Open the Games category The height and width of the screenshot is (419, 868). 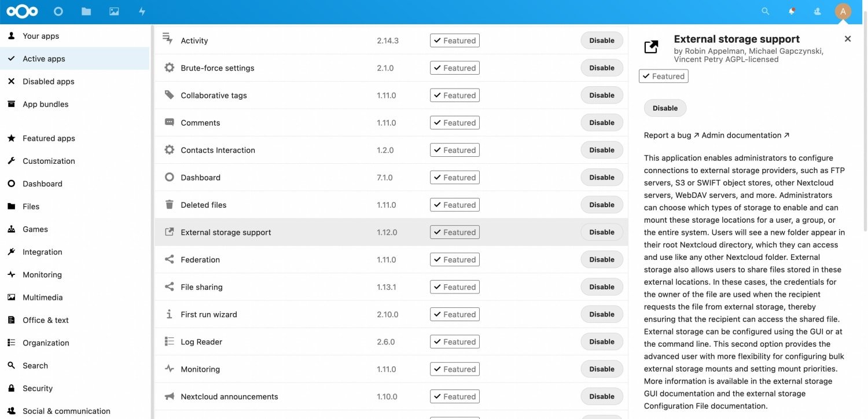pos(75,229)
